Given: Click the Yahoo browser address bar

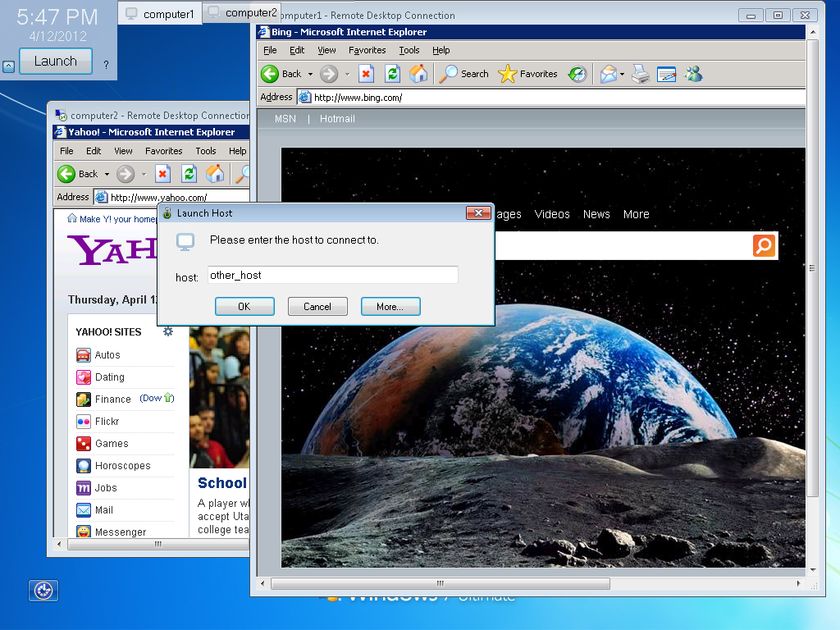Looking at the screenshot, I should coord(171,197).
